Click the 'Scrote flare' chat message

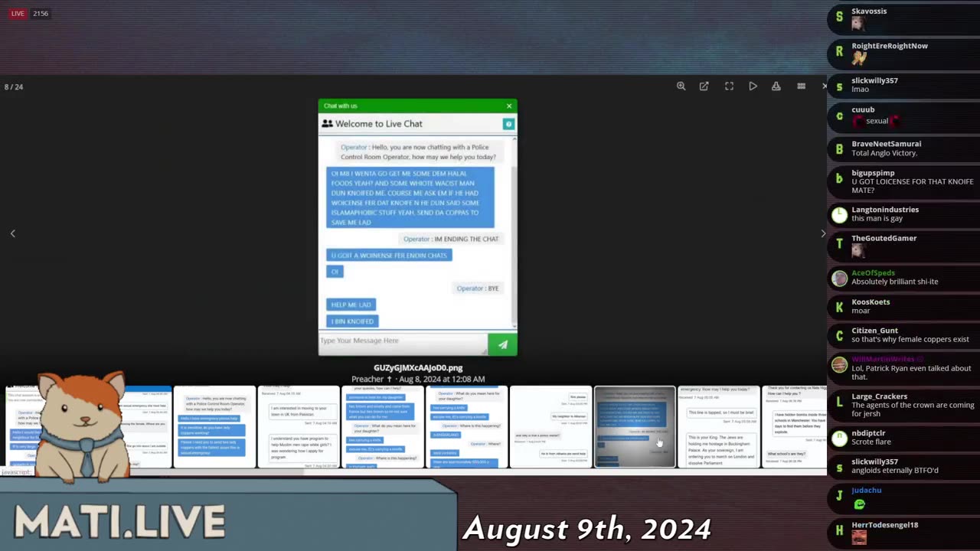tap(873, 442)
